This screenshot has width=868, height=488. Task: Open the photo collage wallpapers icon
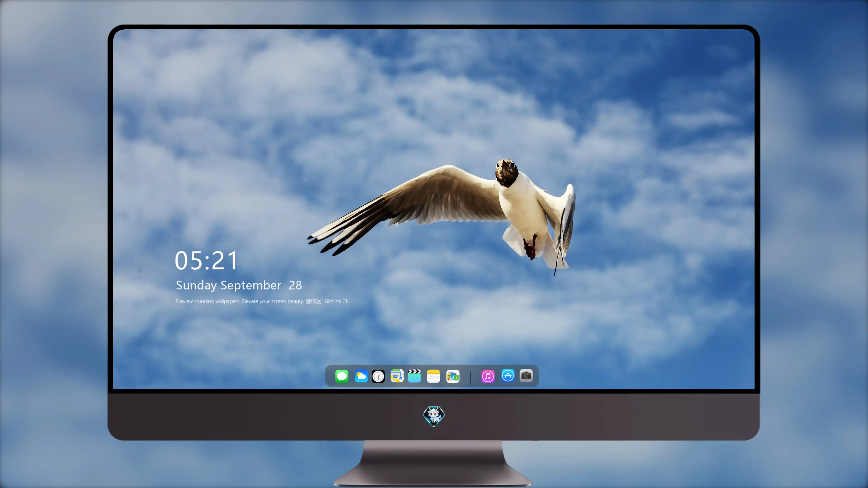[453, 376]
